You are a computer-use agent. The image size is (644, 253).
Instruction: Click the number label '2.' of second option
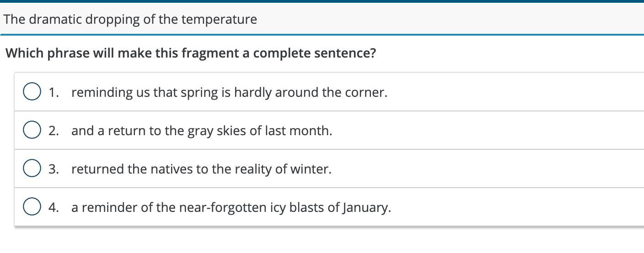(54, 131)
